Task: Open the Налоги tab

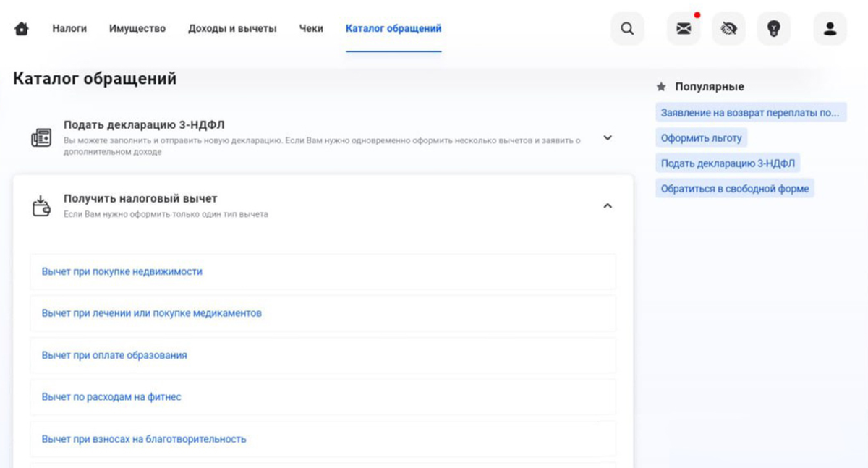Action: pyautogui.click(x=69, y=29)
